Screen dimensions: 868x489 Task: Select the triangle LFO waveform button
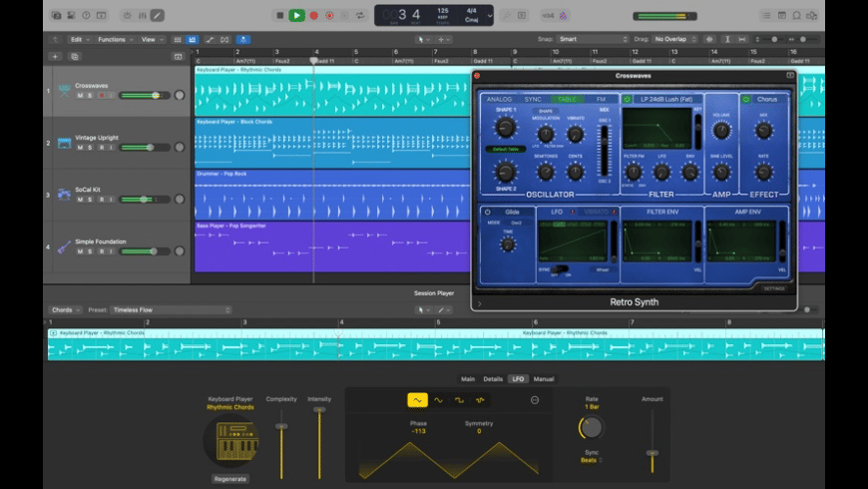pos(417,400)
